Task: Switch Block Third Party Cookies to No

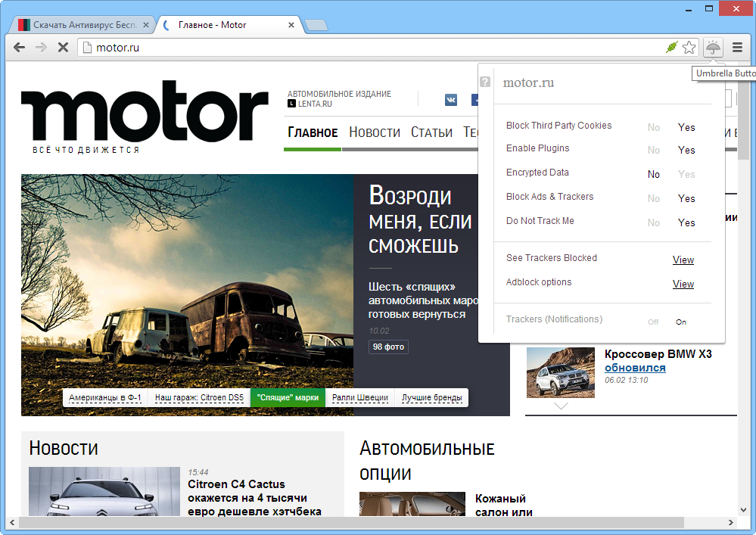Action: [x=653, y=127]
